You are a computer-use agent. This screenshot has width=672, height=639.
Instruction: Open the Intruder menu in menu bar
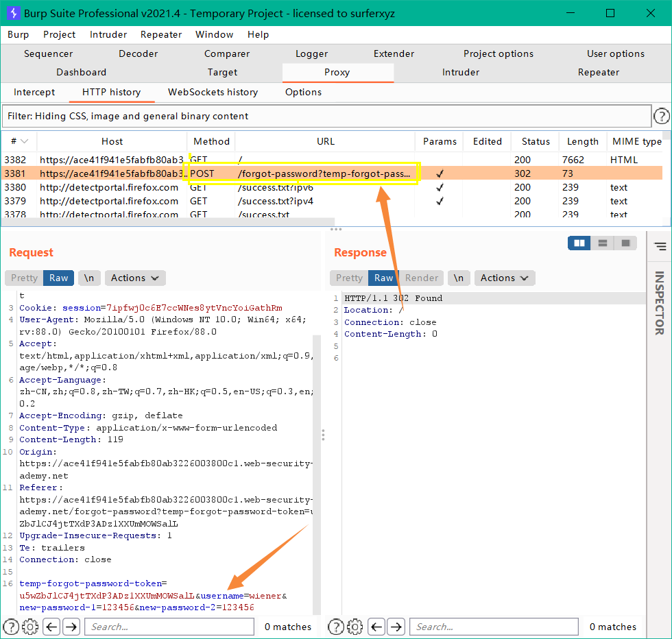point(108,34)
